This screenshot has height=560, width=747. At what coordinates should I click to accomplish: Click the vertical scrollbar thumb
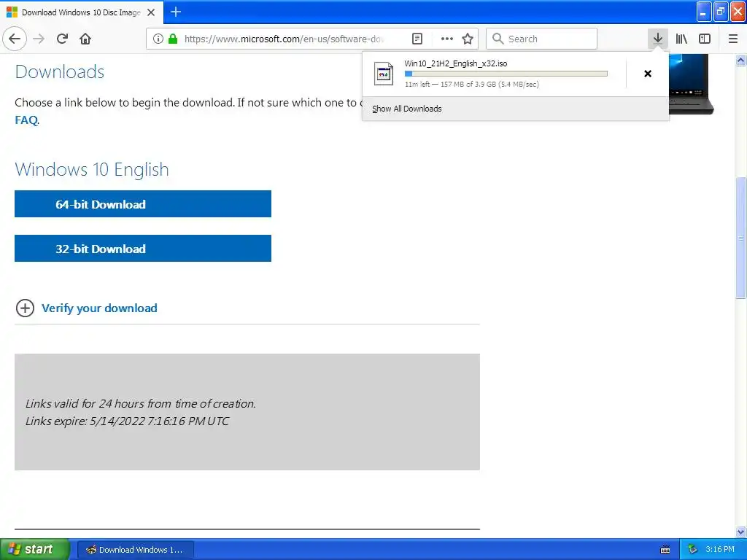click(741, 238)
